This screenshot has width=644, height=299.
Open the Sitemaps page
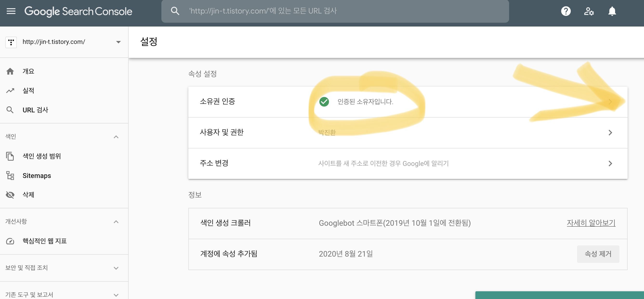pyautogui.click(x=37, y=176)
